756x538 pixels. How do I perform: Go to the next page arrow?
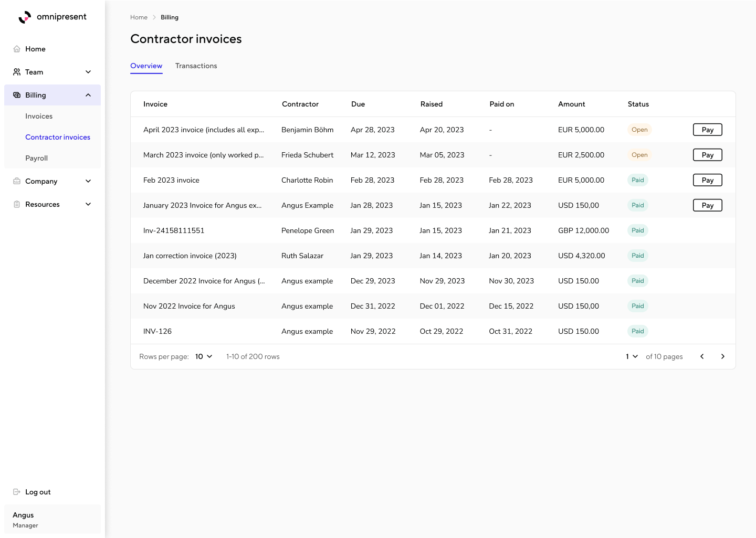click(x=723, y=356)
